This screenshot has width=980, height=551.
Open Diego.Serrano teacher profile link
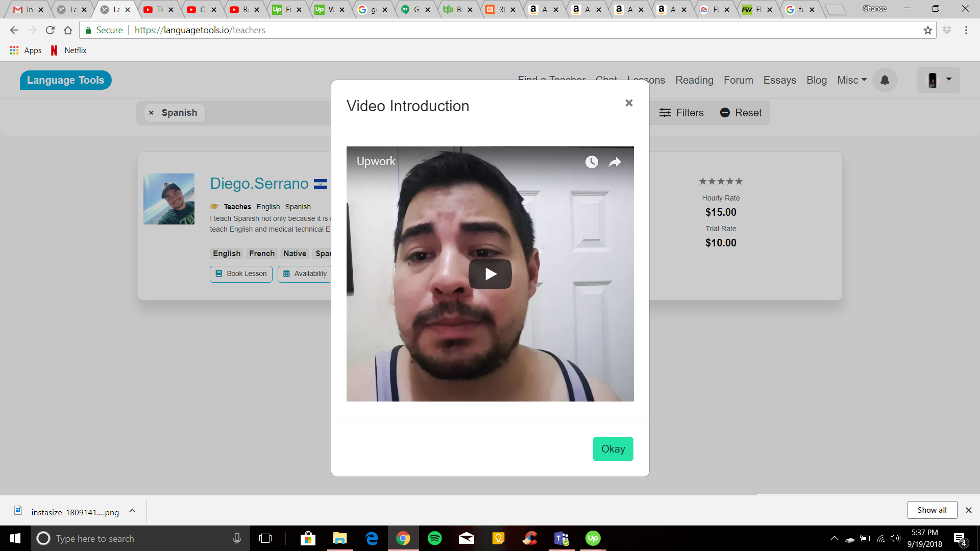259,184
